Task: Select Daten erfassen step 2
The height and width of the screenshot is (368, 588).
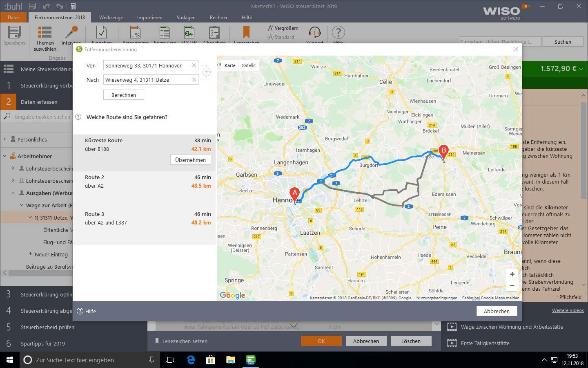Action: [37, 102]
